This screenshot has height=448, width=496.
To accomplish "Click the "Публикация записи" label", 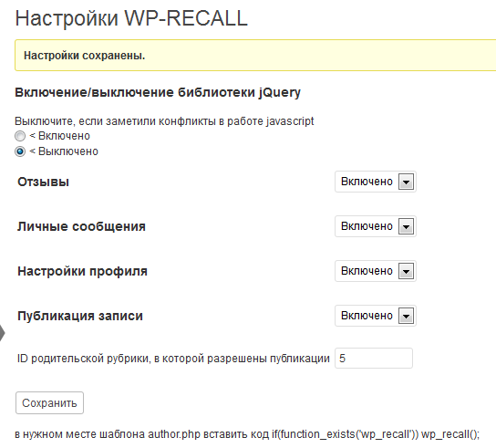I will (x=80, y=316).
